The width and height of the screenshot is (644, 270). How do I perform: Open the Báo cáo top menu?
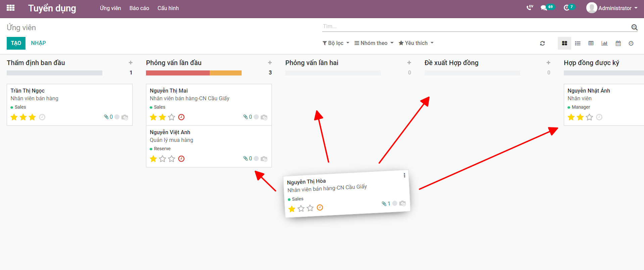click(x=139, y=8)
